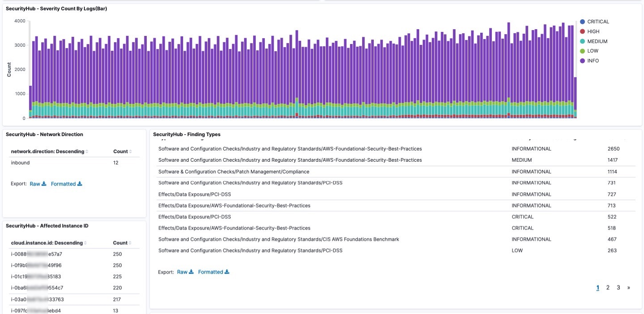Toggle the CRITICAL legend color dot
Image resolution: width=644 pixels, height=314 pixels.
click(x=582, y=22)
